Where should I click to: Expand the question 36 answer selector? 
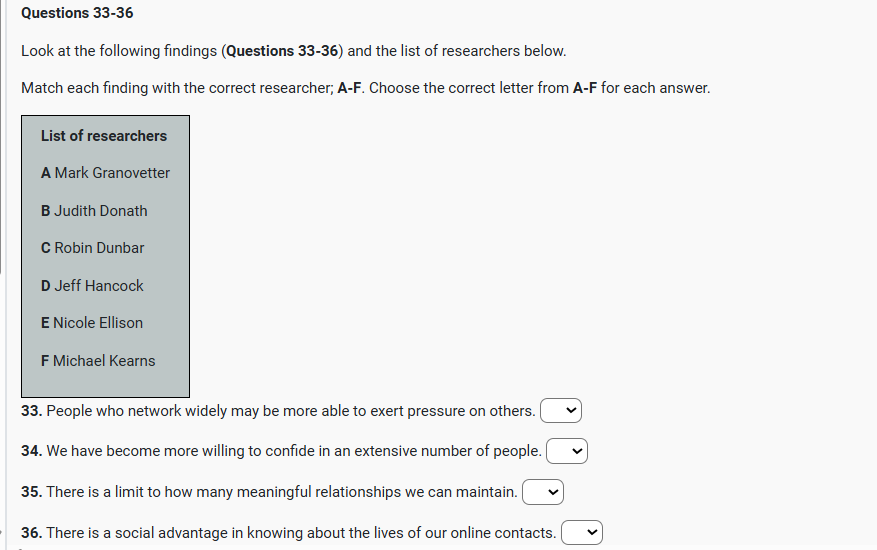[x=582, y=533]
